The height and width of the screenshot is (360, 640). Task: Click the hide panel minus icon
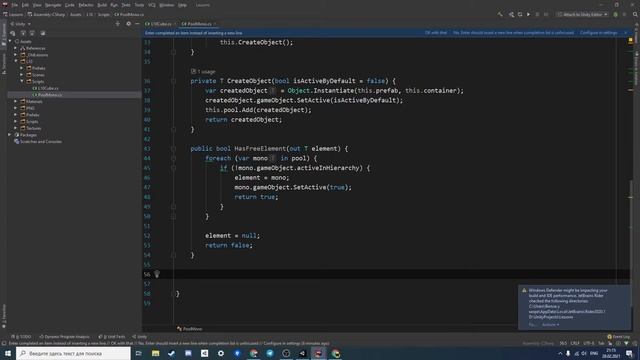137,24
